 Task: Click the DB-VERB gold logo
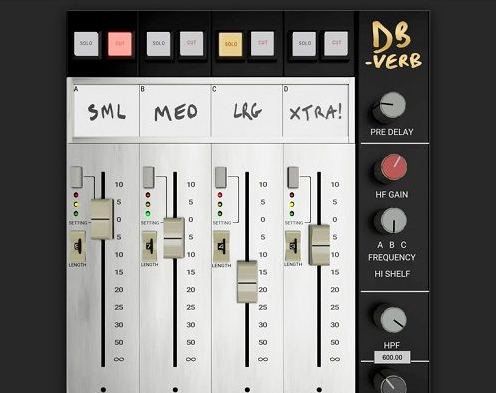pyautogui.click(x=393, y=45)
